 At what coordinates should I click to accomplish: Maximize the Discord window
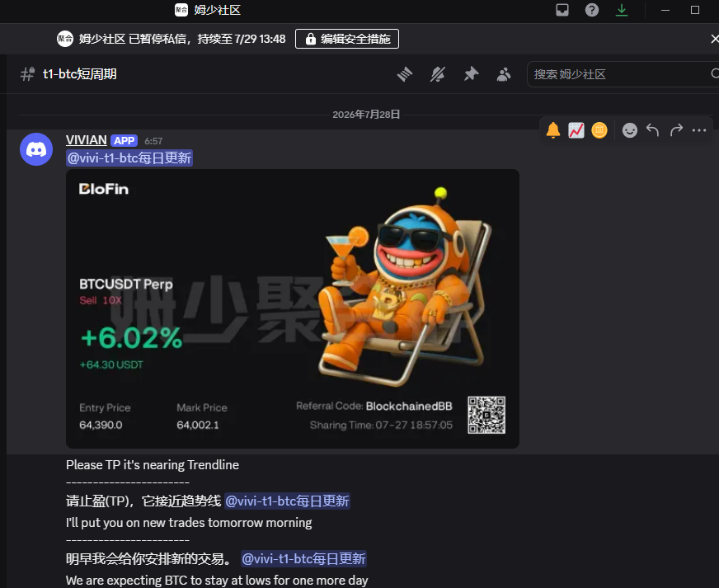click(695, 10)
